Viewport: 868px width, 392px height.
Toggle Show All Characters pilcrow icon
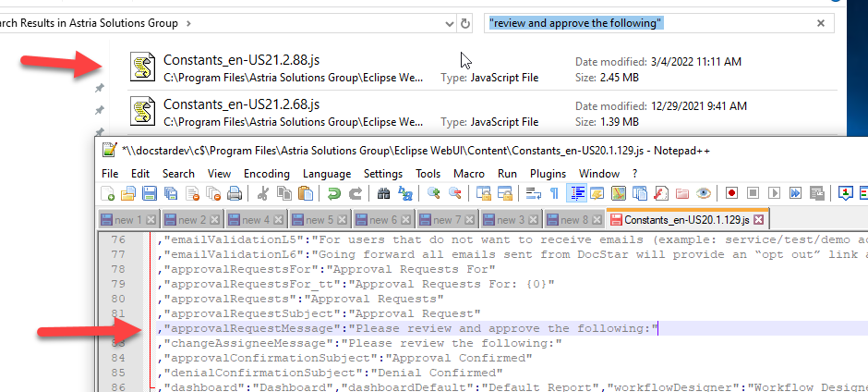coord(554,193)
